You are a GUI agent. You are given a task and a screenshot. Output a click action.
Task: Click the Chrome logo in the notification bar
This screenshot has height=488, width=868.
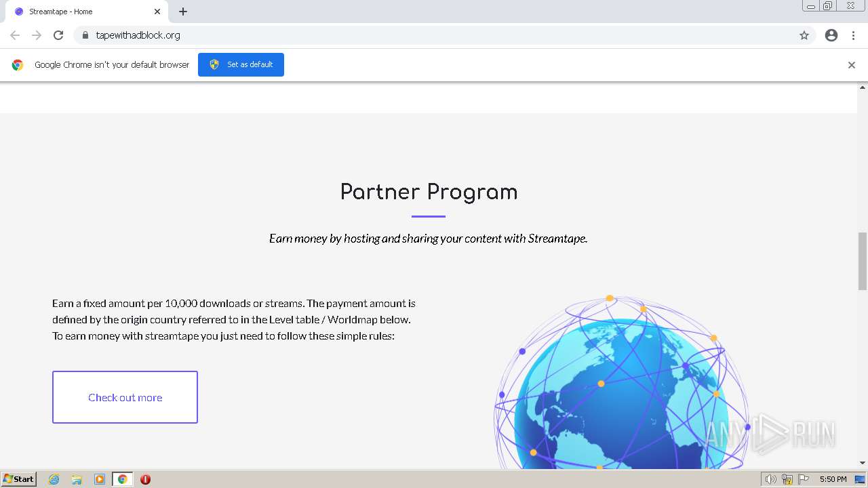(x=18, y=65)
